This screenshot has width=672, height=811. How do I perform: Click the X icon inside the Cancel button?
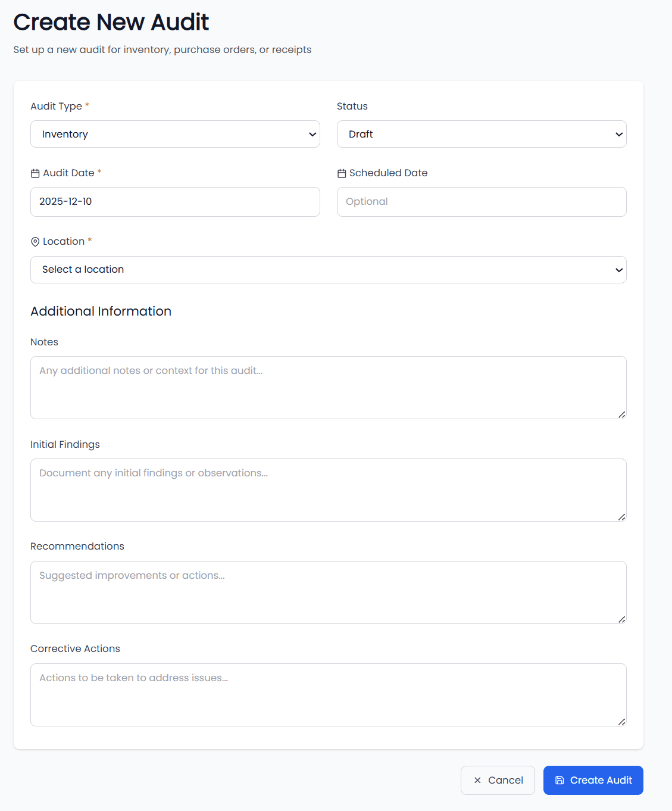point(477,780)
